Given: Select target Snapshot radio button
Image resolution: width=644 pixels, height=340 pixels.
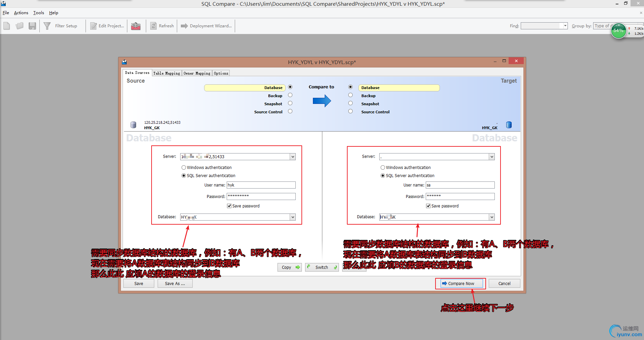Looking at the screenshot, I should tap(350, 103).
